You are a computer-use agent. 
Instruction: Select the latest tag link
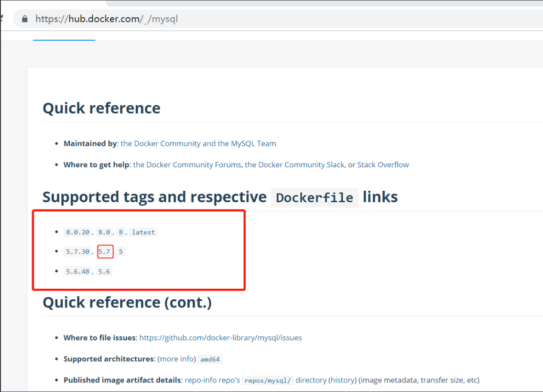click(x=143, y=232)
